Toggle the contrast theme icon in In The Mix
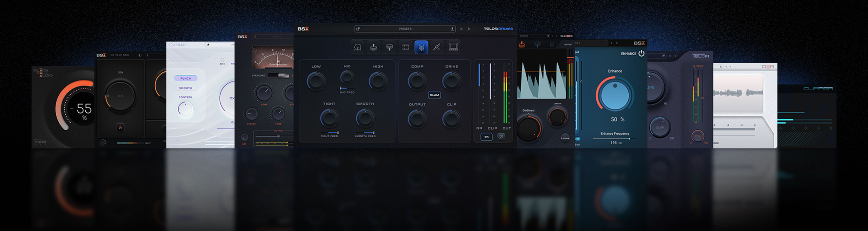The image size is (868, 231). point(140,55)
